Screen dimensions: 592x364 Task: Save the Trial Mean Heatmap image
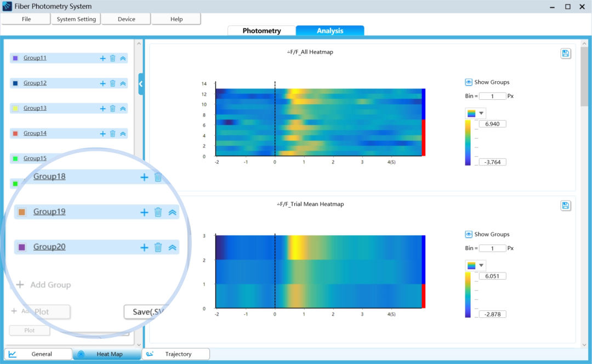[566, 206]
